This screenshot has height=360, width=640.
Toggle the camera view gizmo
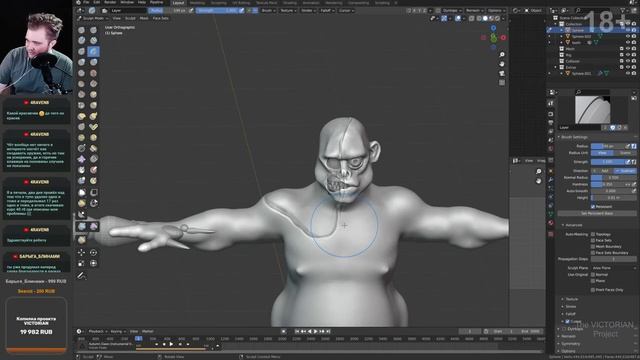[502, 73]
